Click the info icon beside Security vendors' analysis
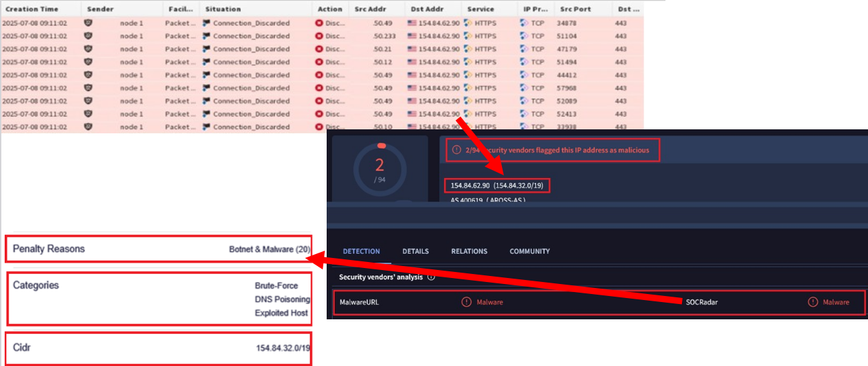The image size is (868, 366). pyautogui.click(x=431, y=277)
